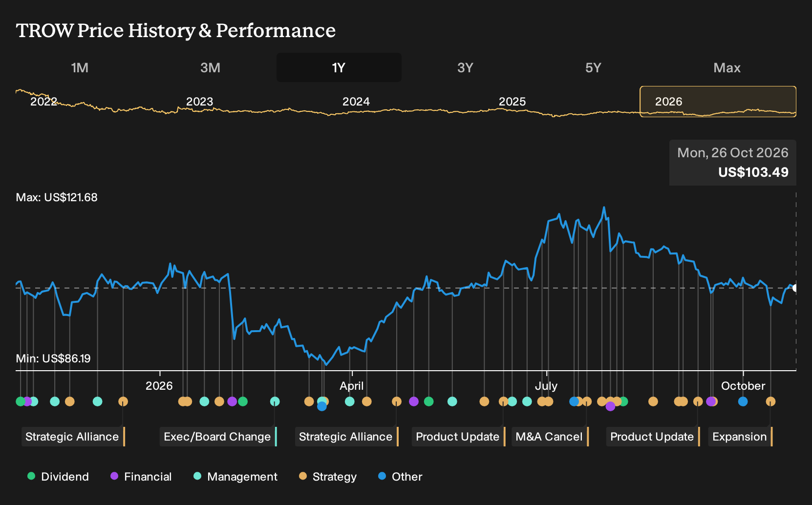Click the purple dot overlapping orange before October

(x=710, y=401)
